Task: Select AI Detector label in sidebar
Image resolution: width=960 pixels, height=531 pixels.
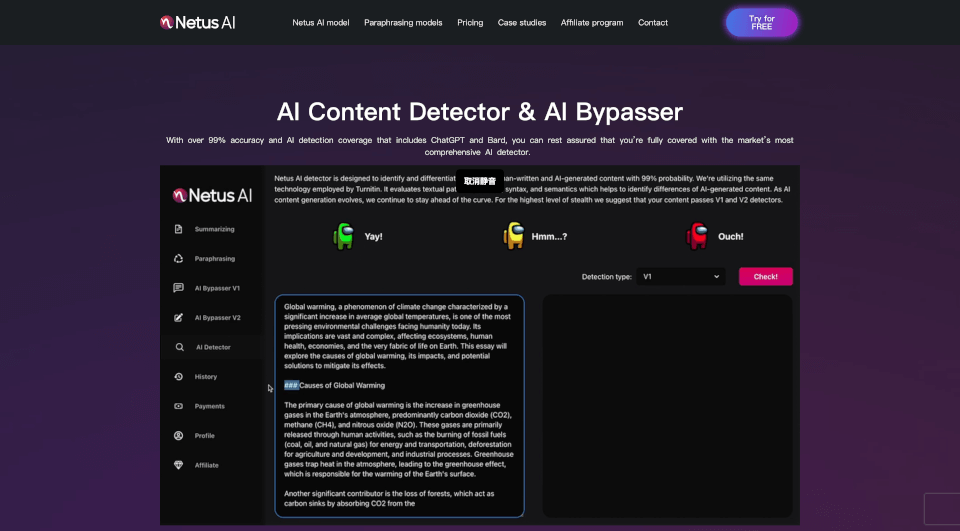Action: tap(213, 347)
